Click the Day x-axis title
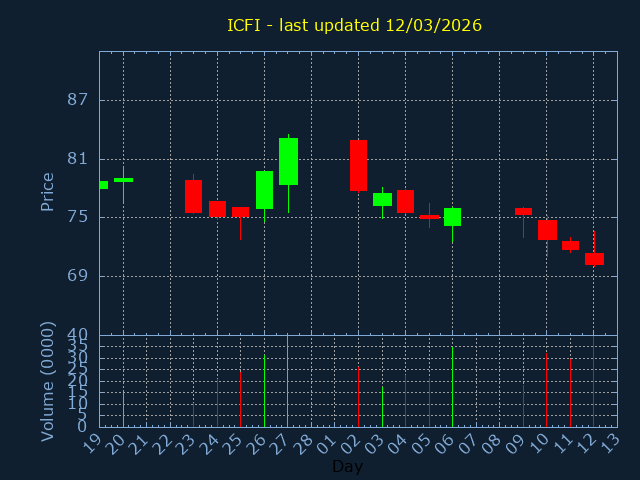 coord(347,466)
